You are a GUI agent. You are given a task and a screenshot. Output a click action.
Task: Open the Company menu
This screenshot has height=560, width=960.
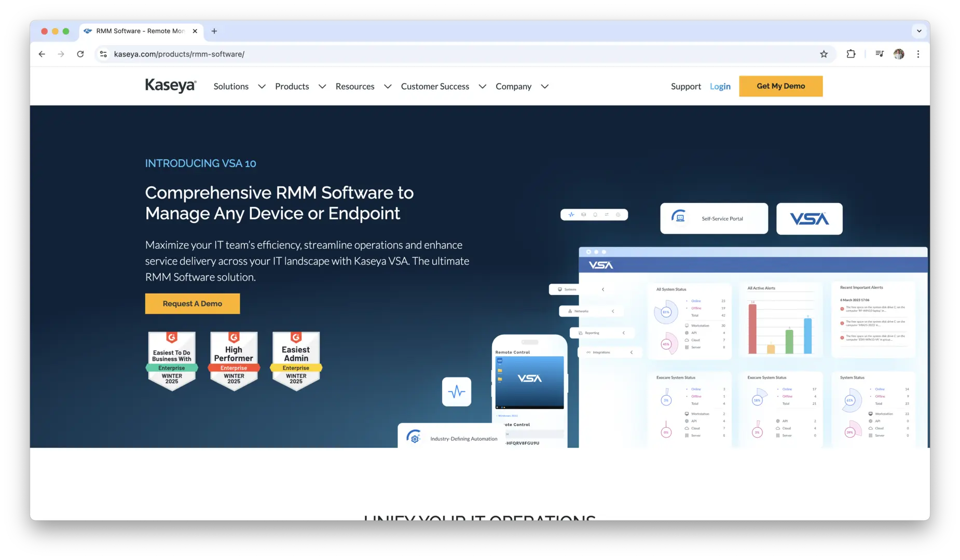514,87
